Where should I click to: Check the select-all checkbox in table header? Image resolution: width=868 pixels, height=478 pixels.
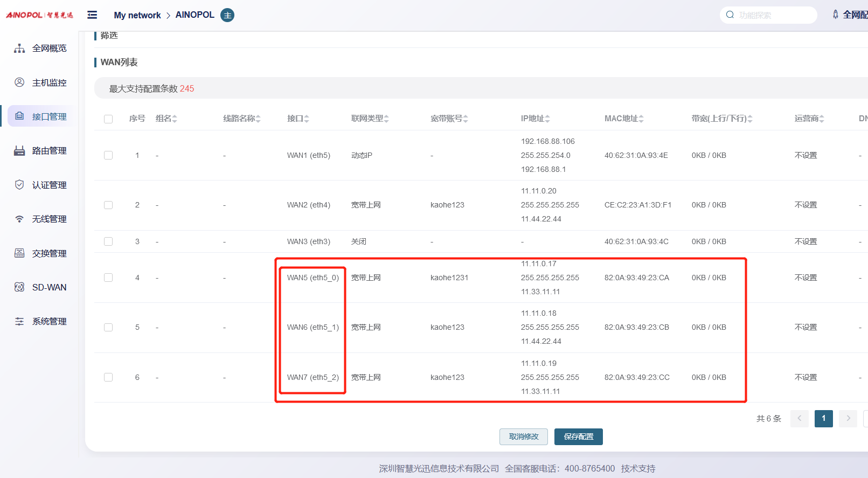pyautogui.click(x=108, y=119)
